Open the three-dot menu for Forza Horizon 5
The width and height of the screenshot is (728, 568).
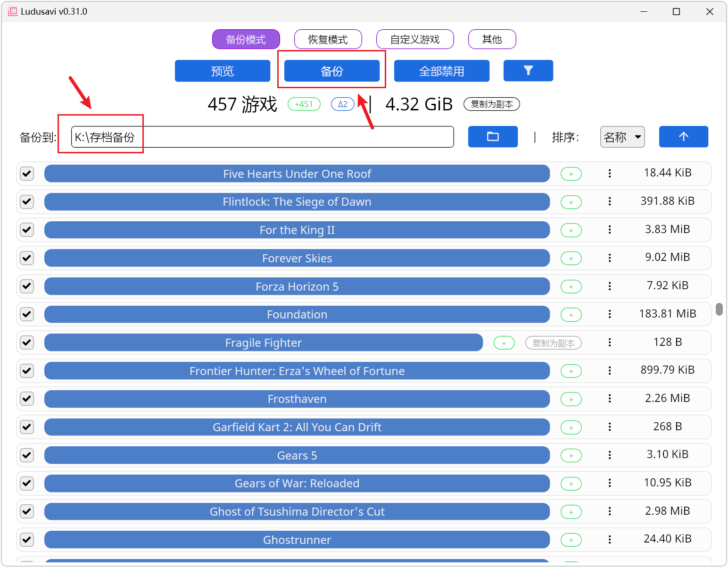[x=610, y=286]
